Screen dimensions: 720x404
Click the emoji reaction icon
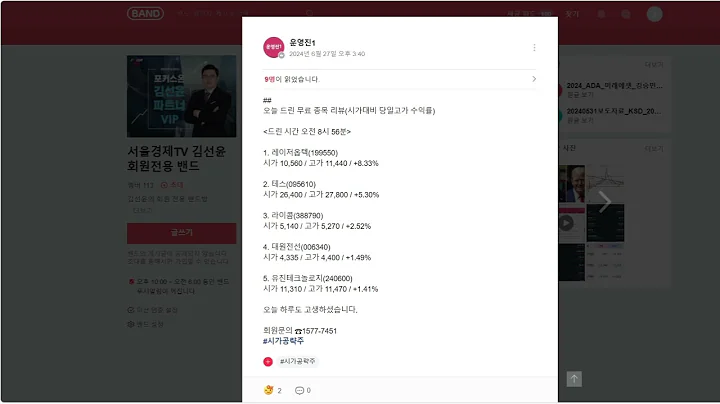(x=269, y=390)
